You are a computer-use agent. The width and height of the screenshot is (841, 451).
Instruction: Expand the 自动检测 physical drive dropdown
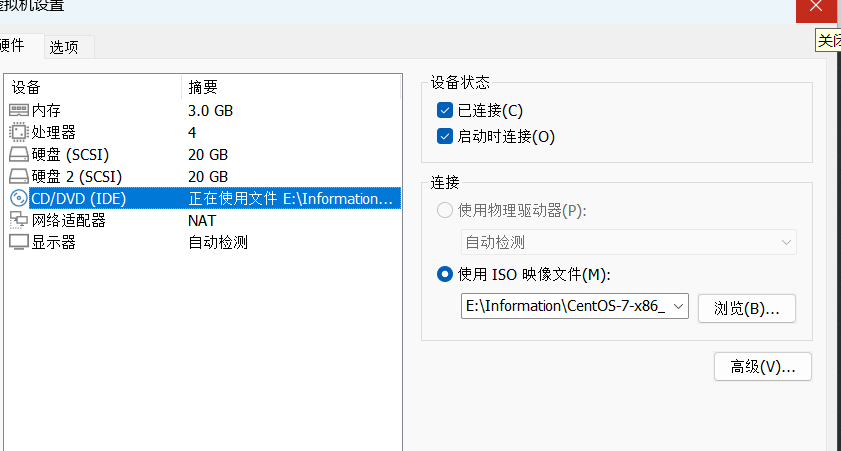point(787,242)
